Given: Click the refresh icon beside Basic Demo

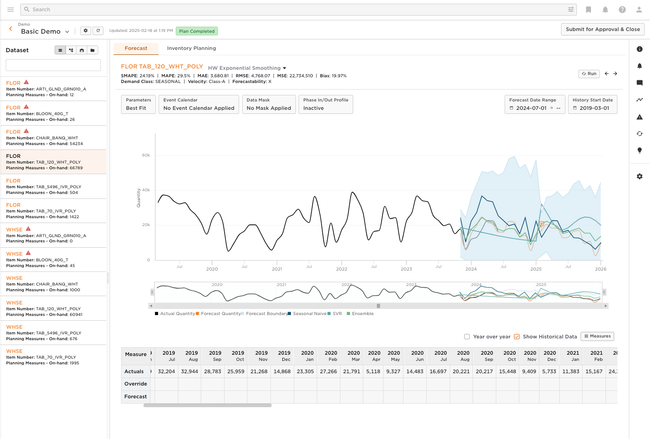Looking at the screenshot, I should (98, 31).
